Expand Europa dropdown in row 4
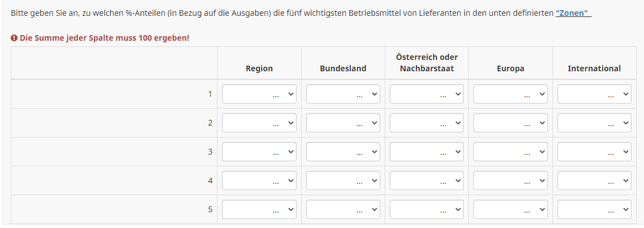The height and width of the screenshot is (228, 644). click(510, 181)
